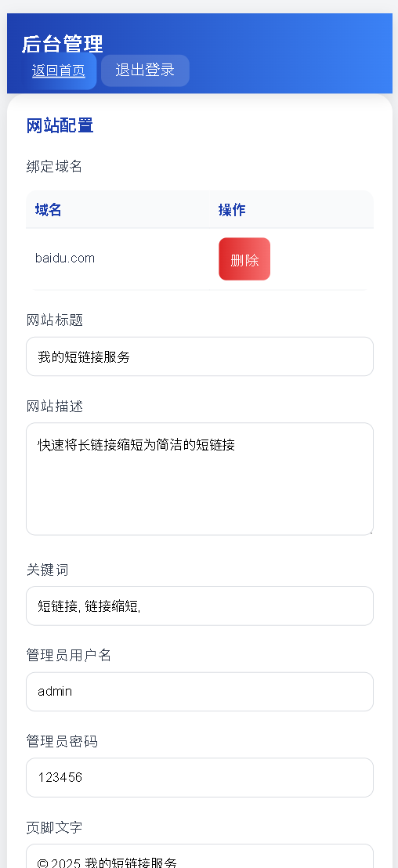Focus the 网站标题 input field

tap(200, 356)
